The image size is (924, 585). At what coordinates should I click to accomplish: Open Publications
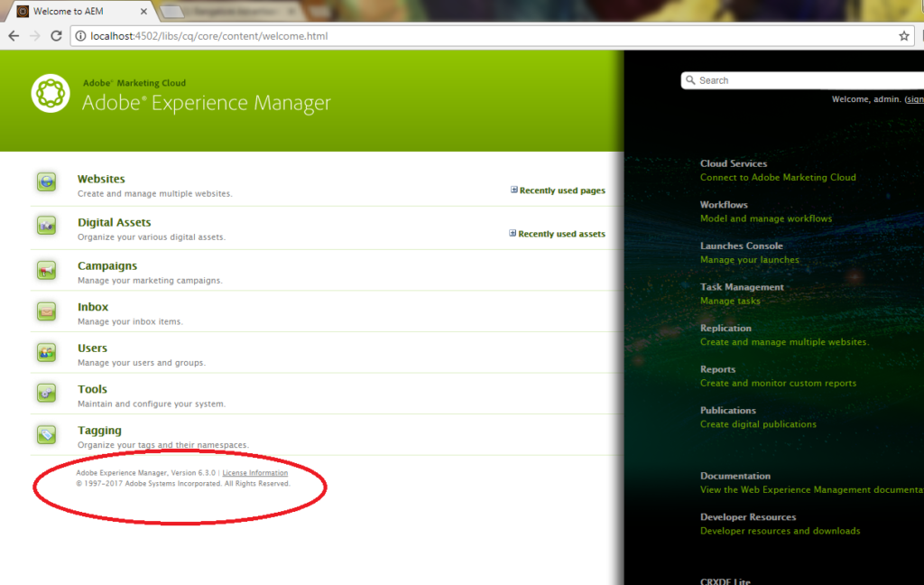click(728, 411)
